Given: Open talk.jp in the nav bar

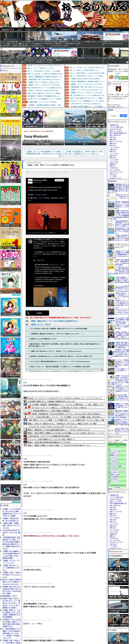Looking at the screenshot, I should pyautogui.click(x=117, y=30).
